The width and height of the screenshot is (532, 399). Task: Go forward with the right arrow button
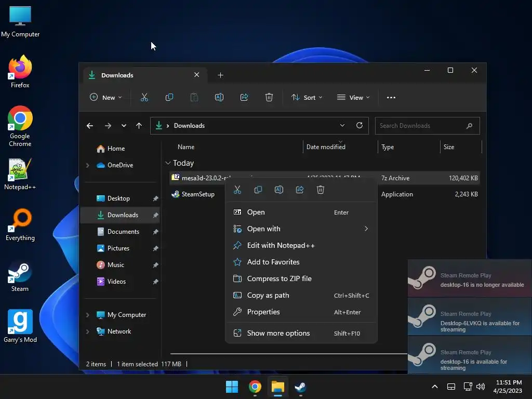pos(108,126)
